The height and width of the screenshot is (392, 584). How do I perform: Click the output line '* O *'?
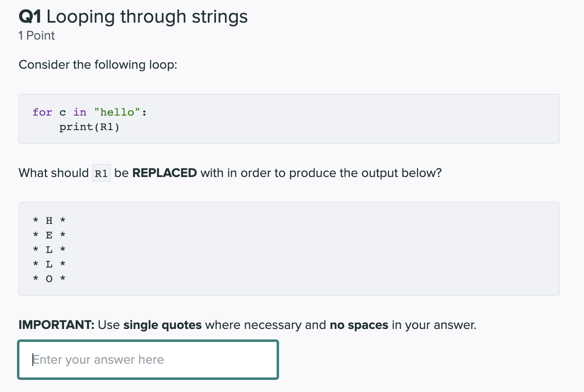pyautogui.click(x=49, y=278)
